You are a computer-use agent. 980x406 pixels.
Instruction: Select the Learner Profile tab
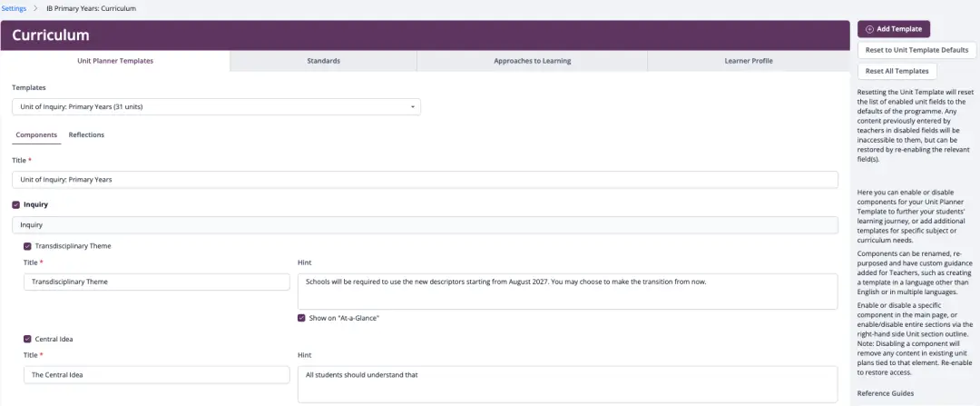point(749,61)
